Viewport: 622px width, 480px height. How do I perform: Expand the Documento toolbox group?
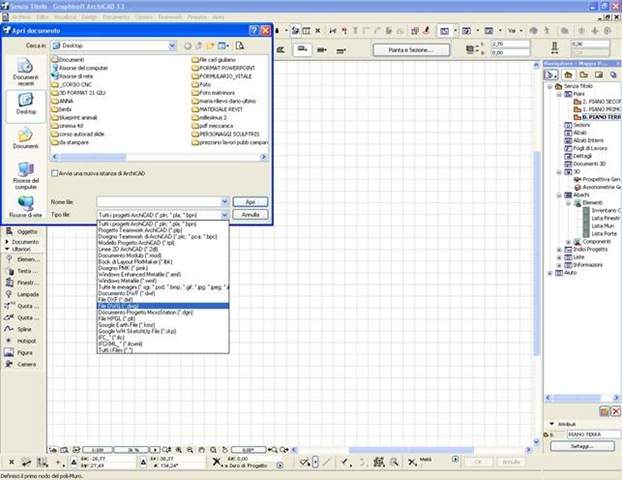[7, 242]
